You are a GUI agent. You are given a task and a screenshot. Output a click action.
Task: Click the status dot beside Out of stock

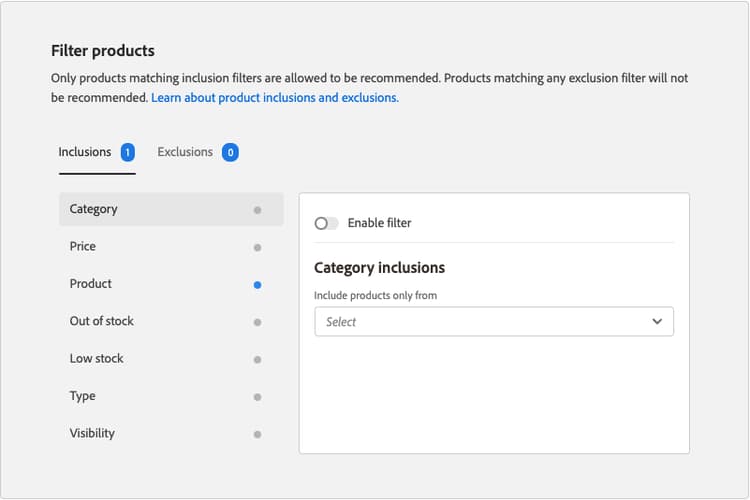point(257,322)
